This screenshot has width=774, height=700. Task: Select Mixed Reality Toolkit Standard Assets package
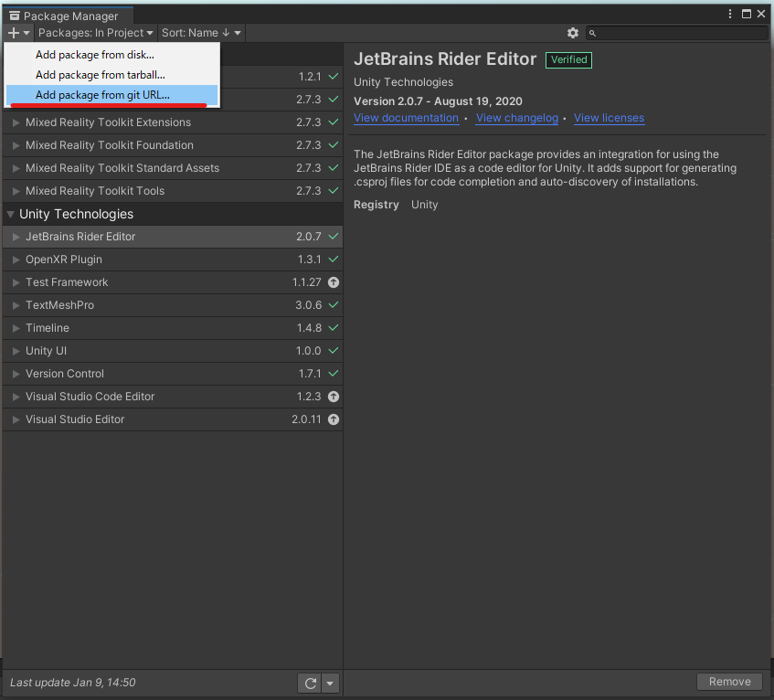coord(173,168)
